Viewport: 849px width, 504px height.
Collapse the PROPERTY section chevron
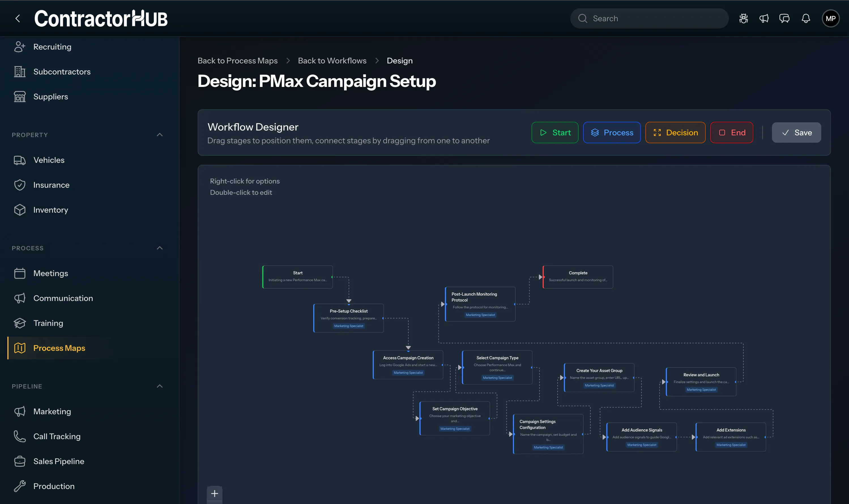pos(160,135)
